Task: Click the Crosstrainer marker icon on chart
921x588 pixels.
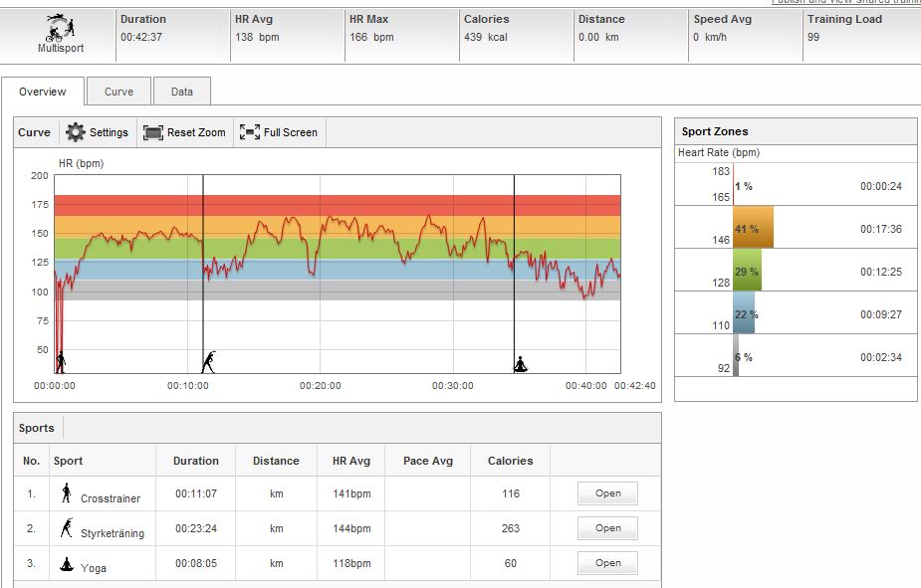Action: pyautogui.click(x=60, y=362)
